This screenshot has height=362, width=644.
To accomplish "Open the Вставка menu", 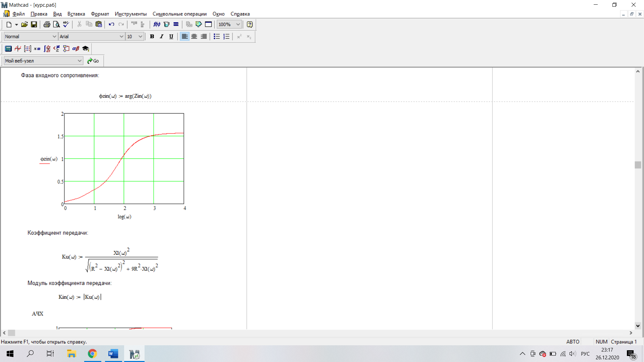I will (76, 14).
